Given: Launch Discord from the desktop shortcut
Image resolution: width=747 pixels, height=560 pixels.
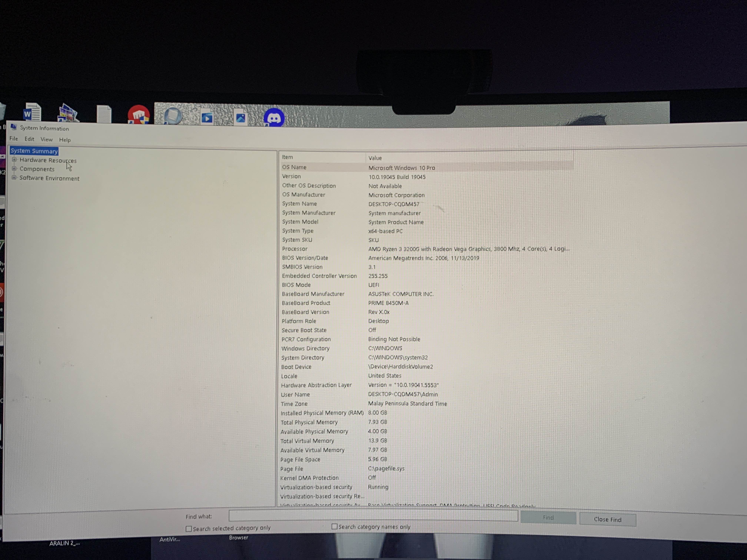Looking at the screenshot, I should [274, 117].
